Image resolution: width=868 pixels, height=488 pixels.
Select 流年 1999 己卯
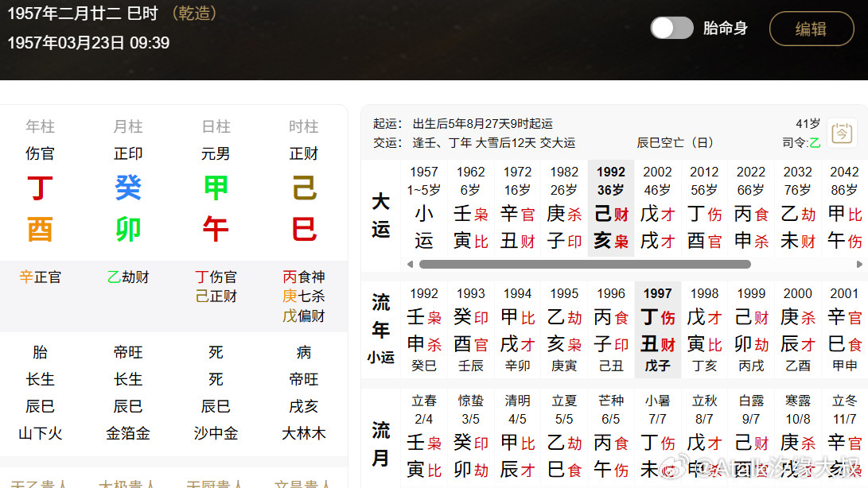click(x=750, y=330)
